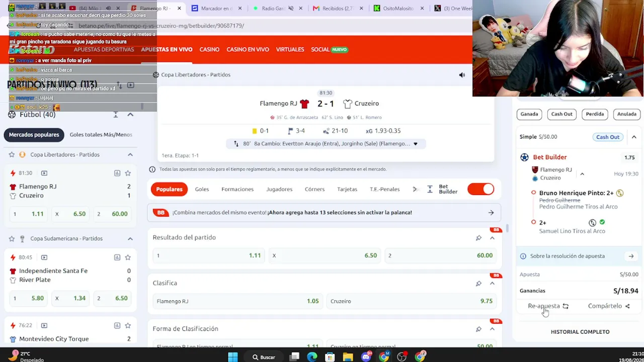Viewport: 644px width, 362px height.
Task: Pin the Forma de Clasificación market
Action: click(478, 329)
